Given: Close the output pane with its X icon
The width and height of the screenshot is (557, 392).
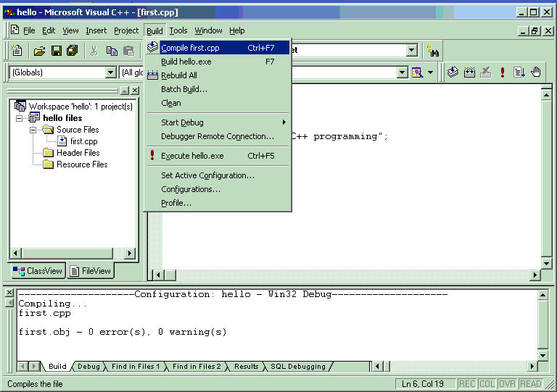Looking at the screenshot, I should pyautogui.click(x=9, y=293).
